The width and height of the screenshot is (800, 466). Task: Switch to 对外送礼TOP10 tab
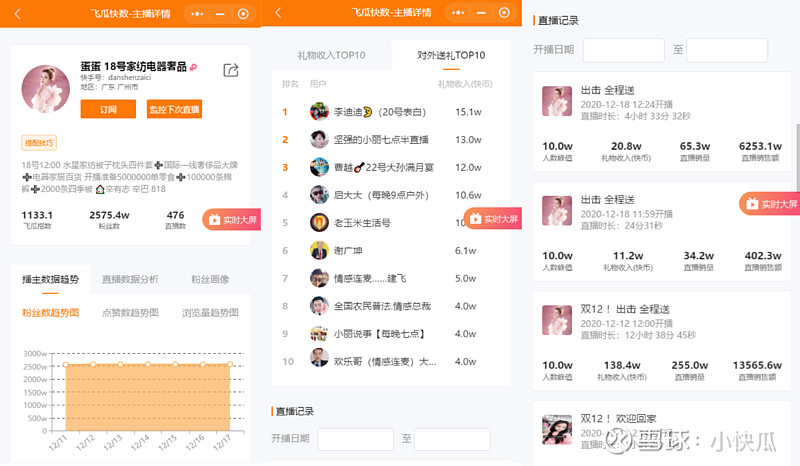tap(451, 55)
